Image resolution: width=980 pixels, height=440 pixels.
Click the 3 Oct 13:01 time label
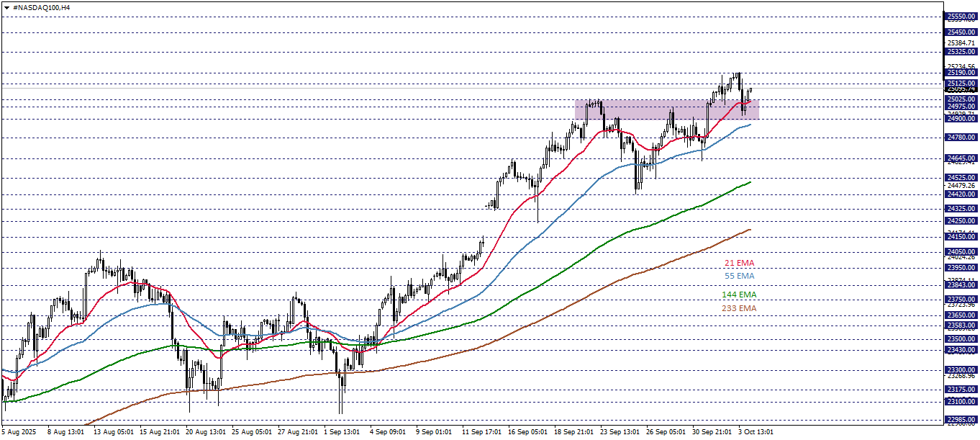(x=755, y=432)
